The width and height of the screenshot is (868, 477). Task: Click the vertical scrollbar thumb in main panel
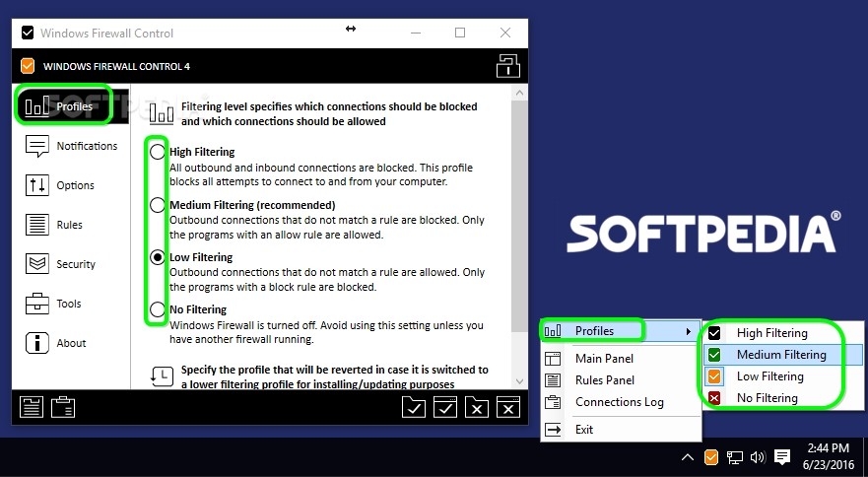[519, 216]
